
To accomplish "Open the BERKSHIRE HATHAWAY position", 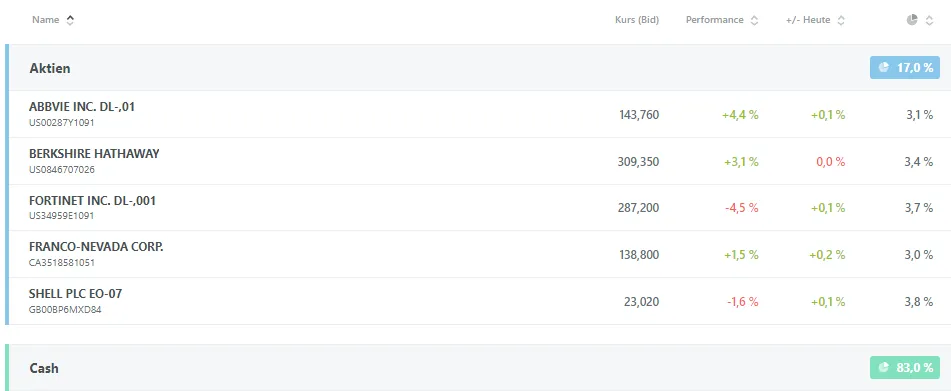I will click(477, 161).
